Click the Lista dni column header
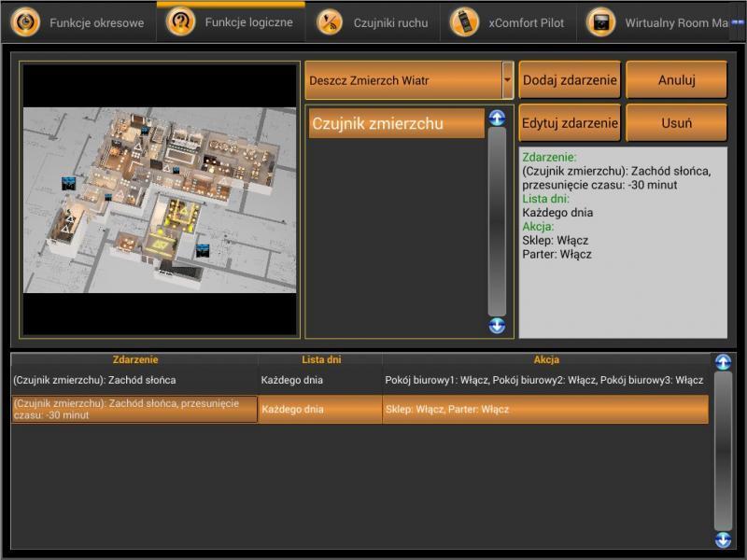This screenshot has height=560, width=747. pyautogui.click(x=321, y=359)
